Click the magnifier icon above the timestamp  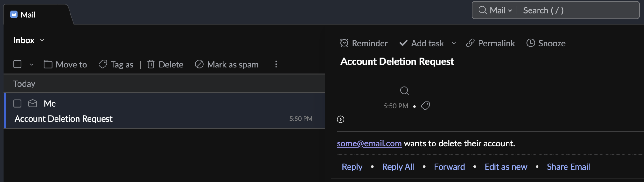click(404, 91)
